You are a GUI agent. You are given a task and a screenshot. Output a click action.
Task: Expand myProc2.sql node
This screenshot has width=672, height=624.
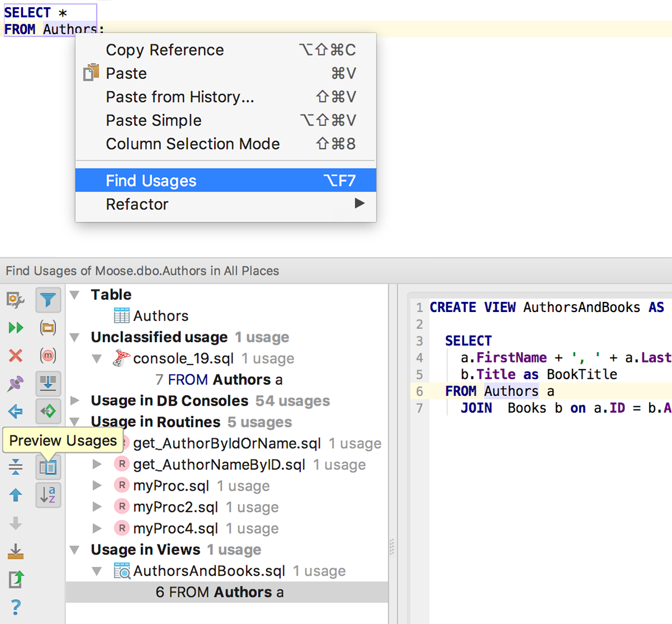(97, 507)
